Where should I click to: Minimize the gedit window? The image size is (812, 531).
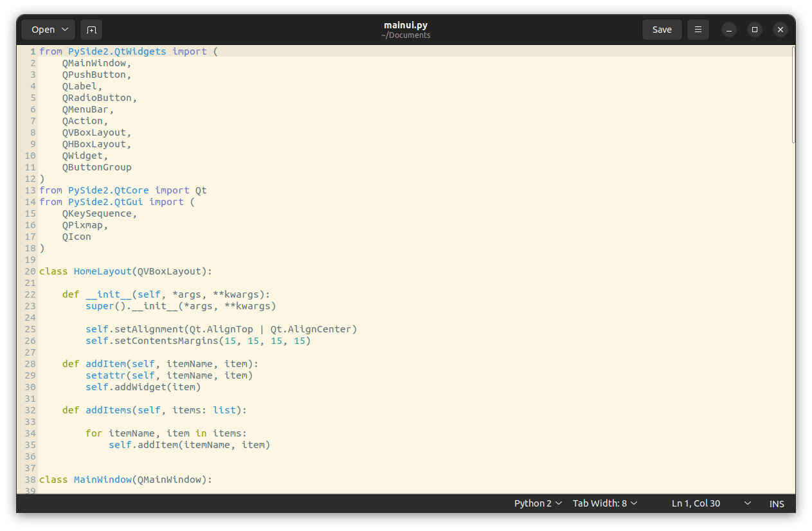728,30
